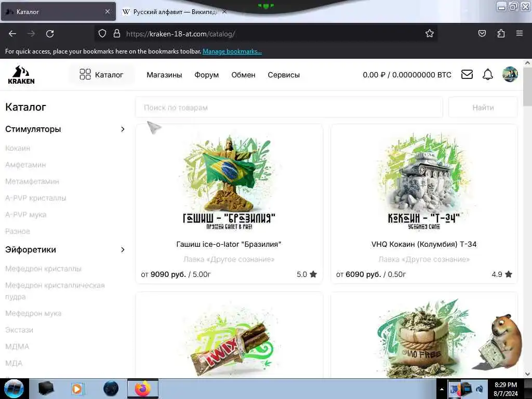Viewport: 532px width, 399px height.
Task: Click the Стимуляторы sidebar heading
Action: (33, 129)
